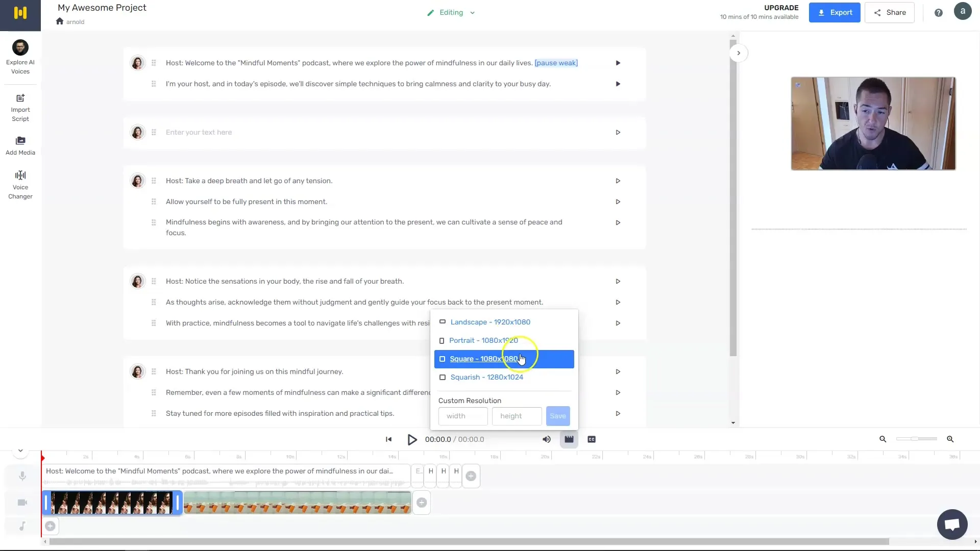The image size is (980, 551).
Task: Play 'Host: Welcome to the Mindful Moments' line
Action: (x=618, y=63)
